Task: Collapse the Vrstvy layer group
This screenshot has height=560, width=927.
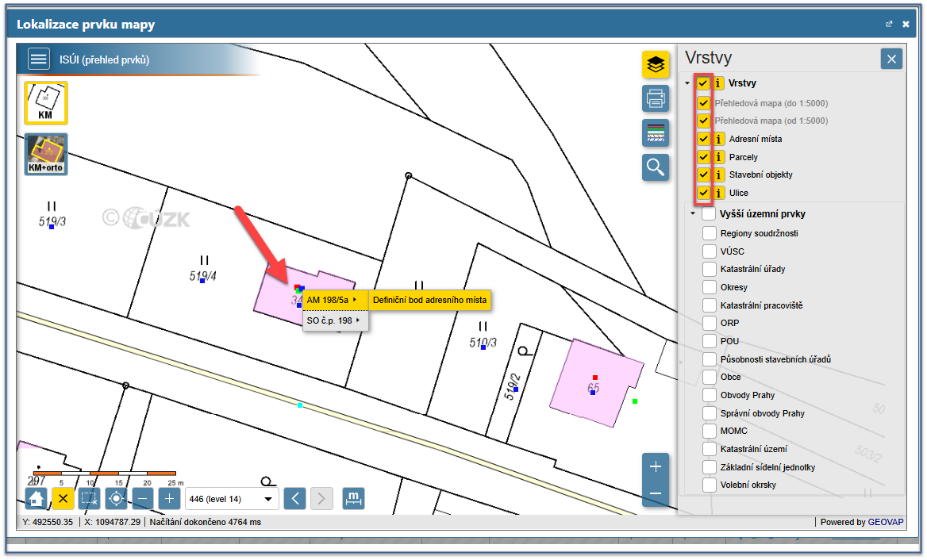Action: (687, 83)
